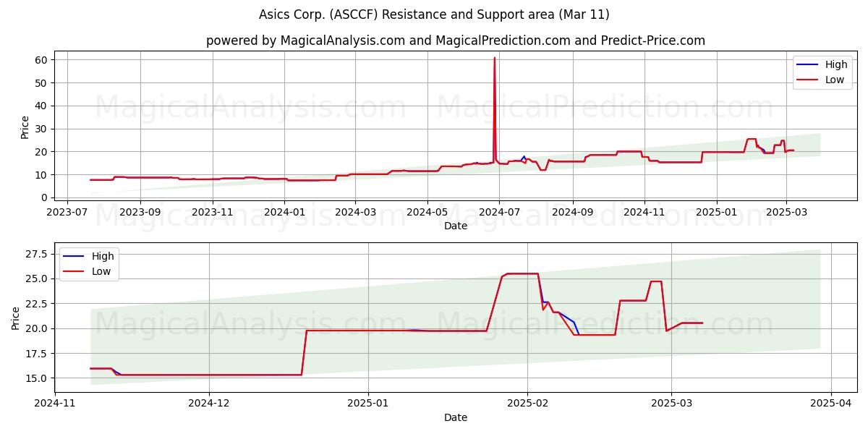Click the '27.5' y-axis label in the bottom chart
This screenshot has width=868, height=434.
point(38,254)
